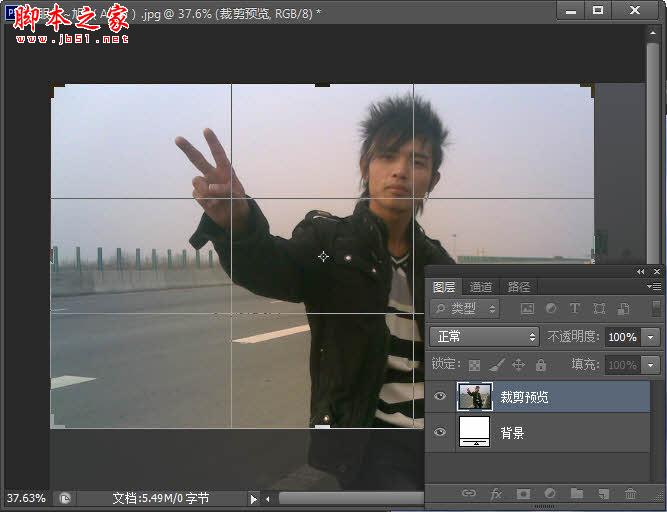The width and height of the screenshot is (667, 512).
Task: Open the layers panel flyout menu
Action: [x=654, y=287]
